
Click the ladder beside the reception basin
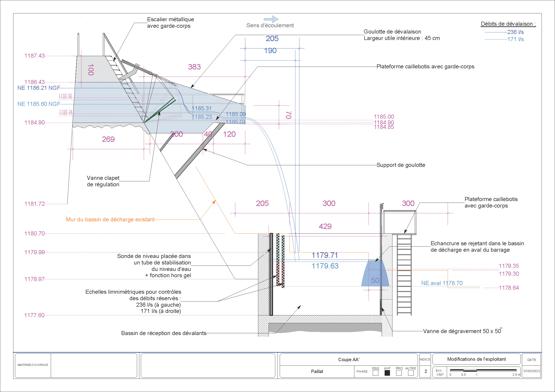pos(404,275)
